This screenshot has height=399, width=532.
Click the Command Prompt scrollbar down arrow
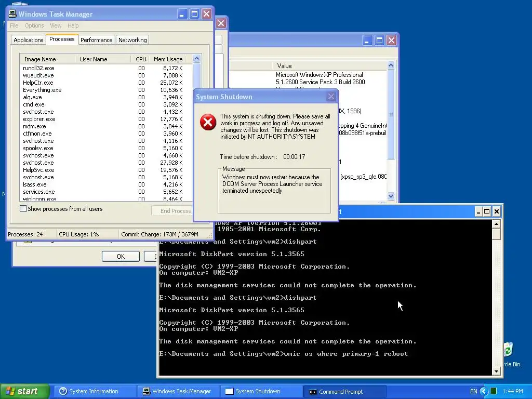tap(496, 371)
